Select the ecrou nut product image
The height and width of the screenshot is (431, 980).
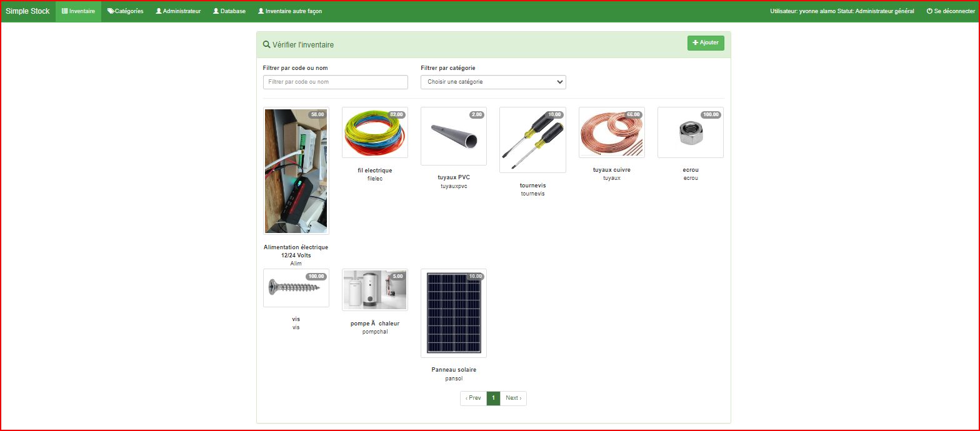point(690,132)
